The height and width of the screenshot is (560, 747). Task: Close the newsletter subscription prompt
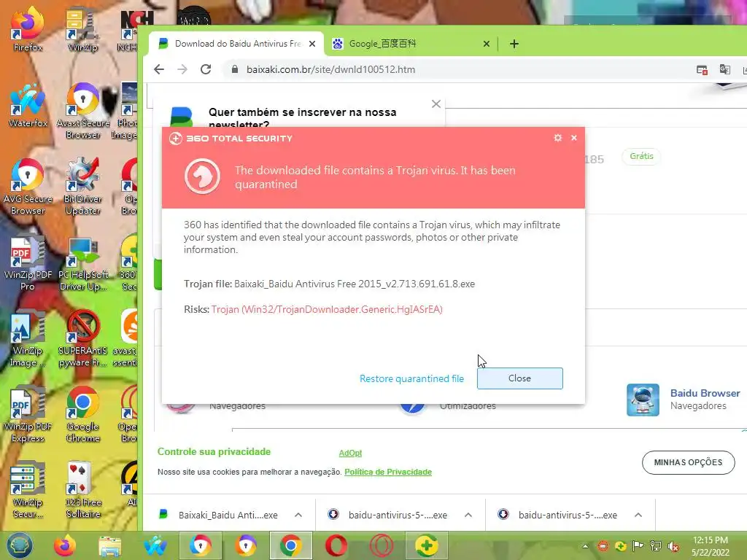(436, 104)
